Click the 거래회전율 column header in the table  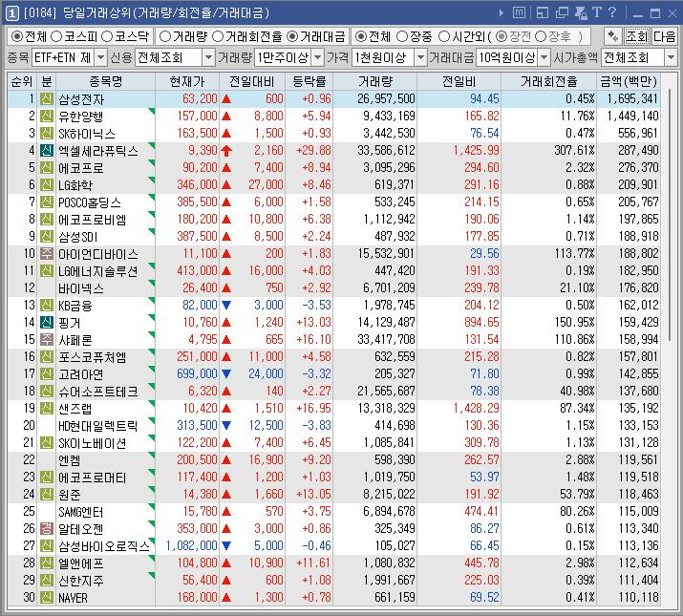click(x=549, y=81)
